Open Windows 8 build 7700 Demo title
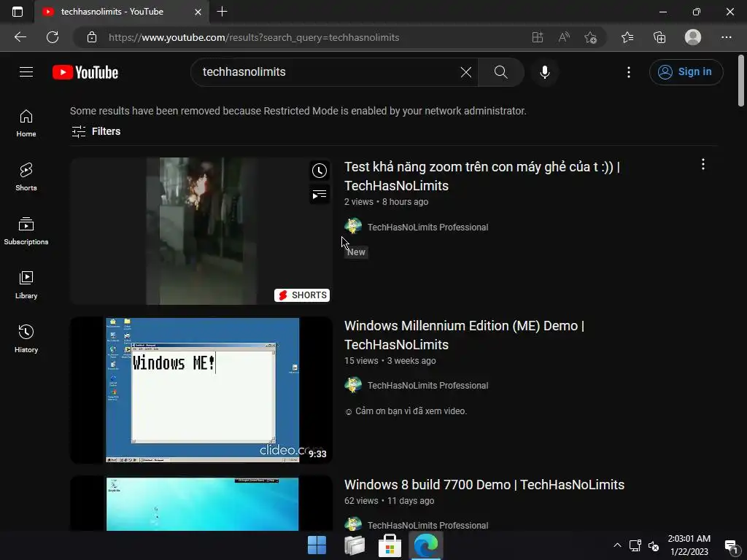This screenshot has width=747, height=560. [484, 485]
